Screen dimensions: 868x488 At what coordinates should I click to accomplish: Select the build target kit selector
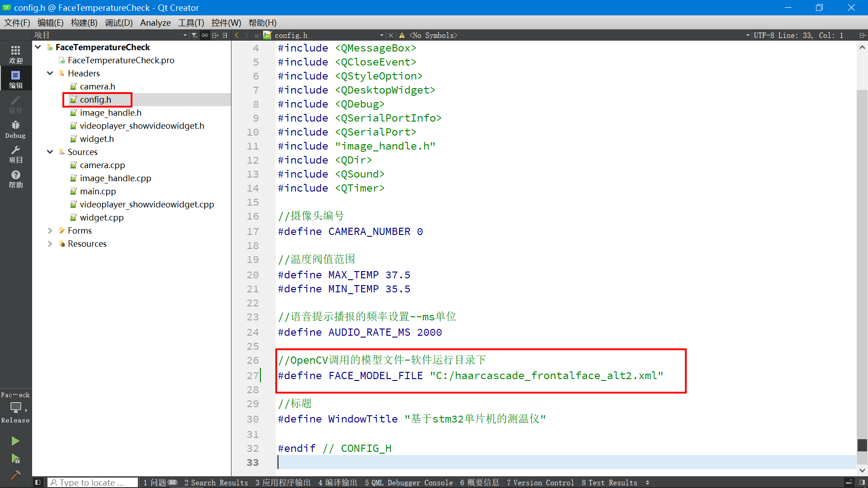[x=15, y=408]
